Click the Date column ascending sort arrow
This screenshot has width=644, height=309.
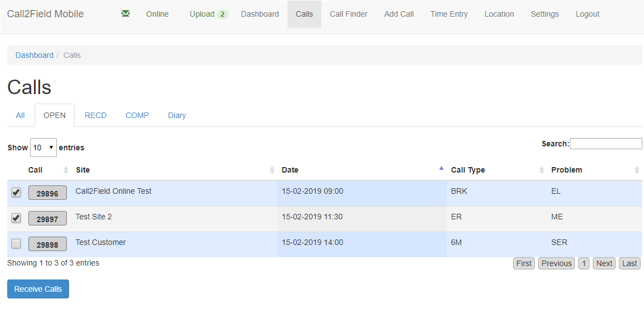[x=441, y=168]
